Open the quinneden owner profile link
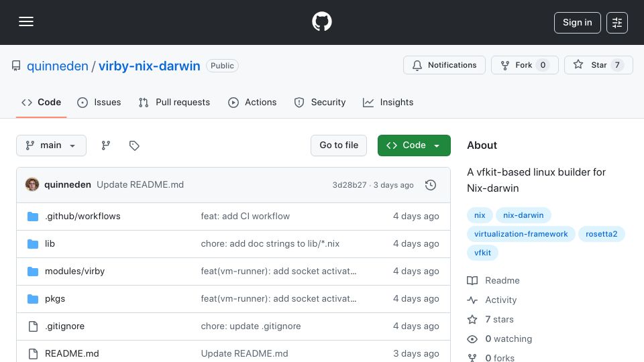Viewport: 644px width, 362px height. tap(58, 66)
